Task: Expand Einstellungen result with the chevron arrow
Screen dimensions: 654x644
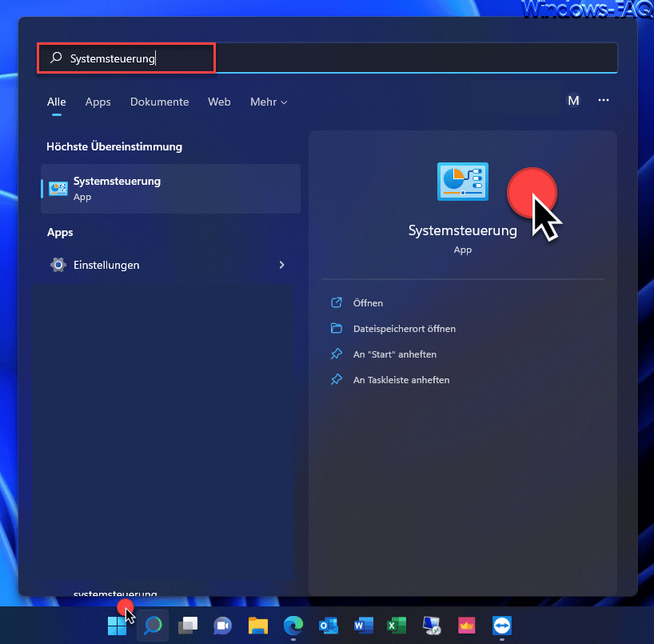Action: tap(281, 265)
